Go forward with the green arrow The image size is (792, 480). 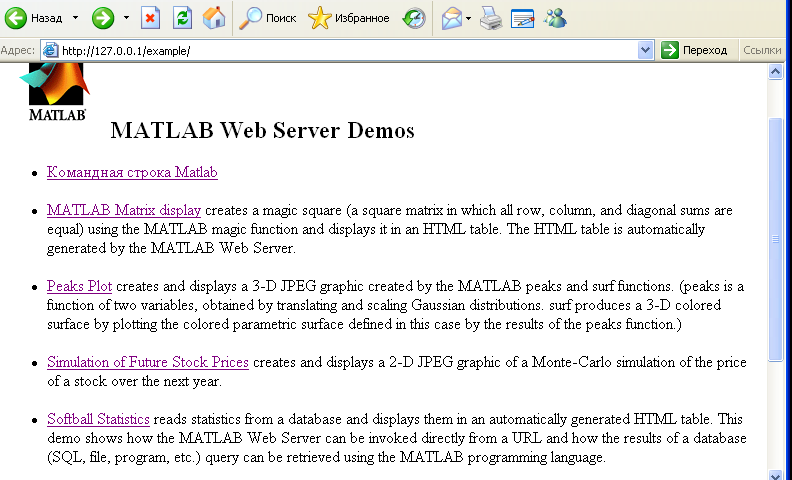(x=103, y=18)
